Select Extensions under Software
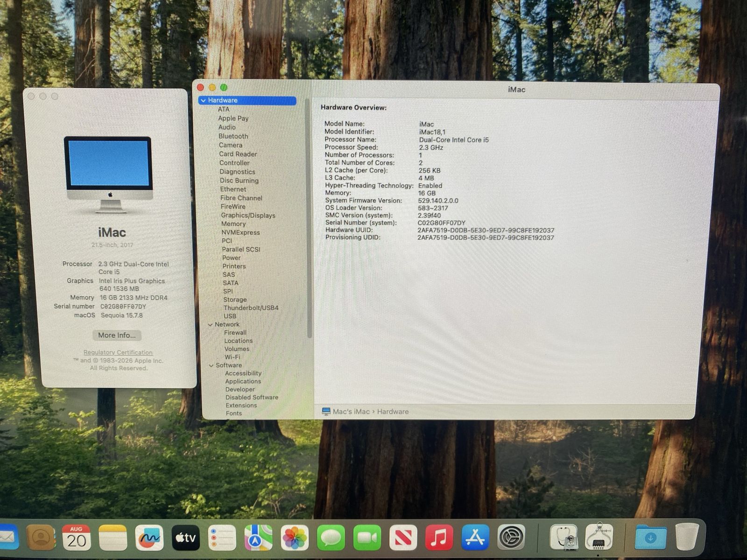 click(241, 405)
